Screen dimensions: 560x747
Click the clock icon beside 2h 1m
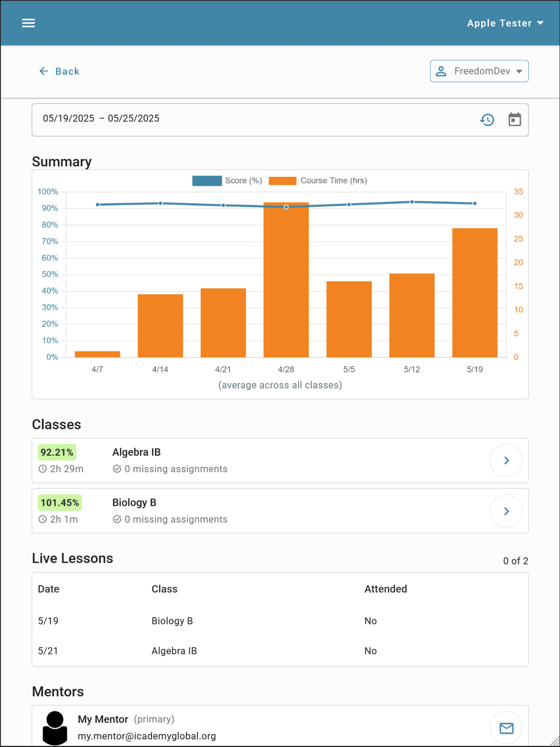[42, 520]
